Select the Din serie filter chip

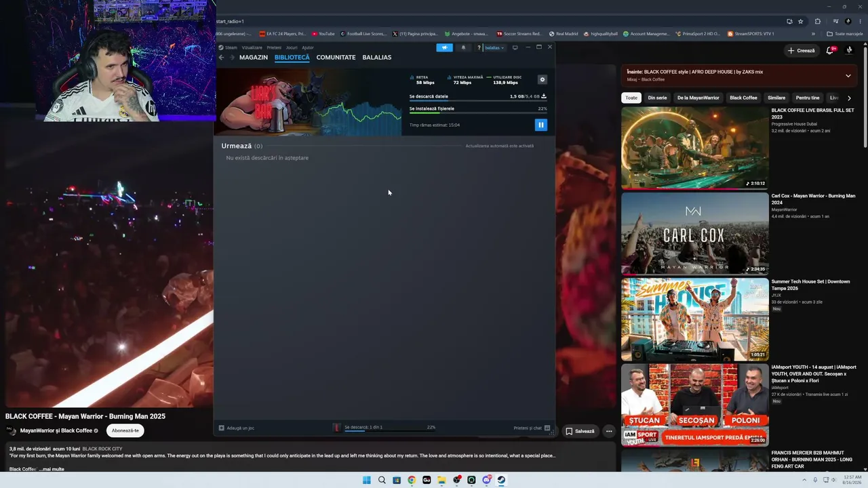[x=657, y=98]
